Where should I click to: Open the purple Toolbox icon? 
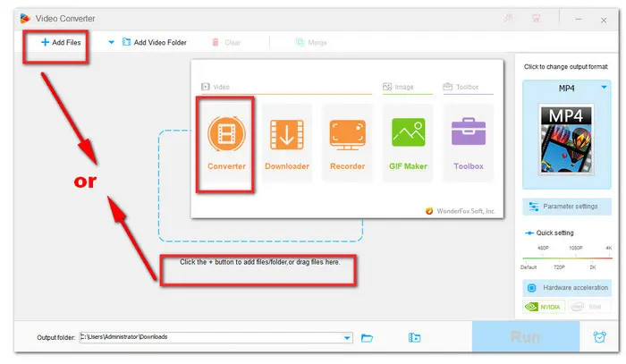pos(468,143)
